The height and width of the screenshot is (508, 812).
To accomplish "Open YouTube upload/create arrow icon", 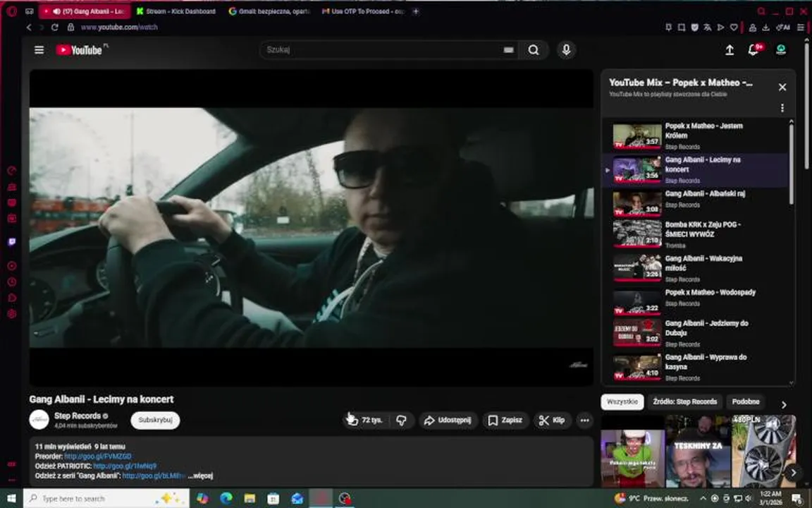I will pos(729,50).
